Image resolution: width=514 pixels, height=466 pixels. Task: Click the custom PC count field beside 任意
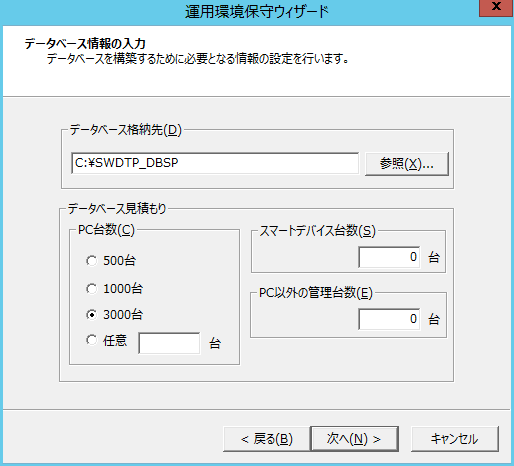point(169,343)
